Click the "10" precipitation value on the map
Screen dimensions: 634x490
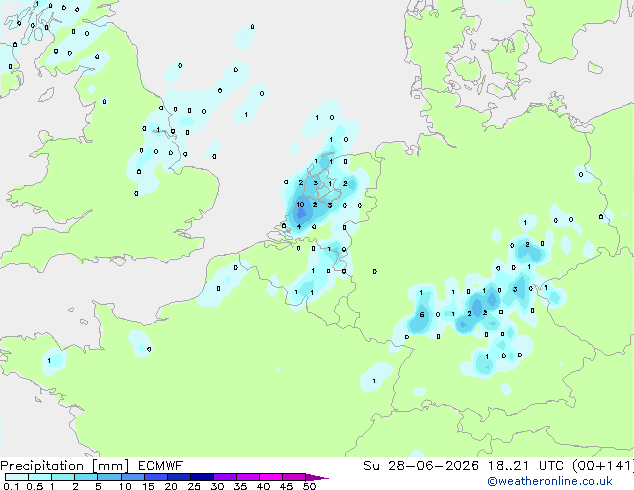(x=300, y=205)
